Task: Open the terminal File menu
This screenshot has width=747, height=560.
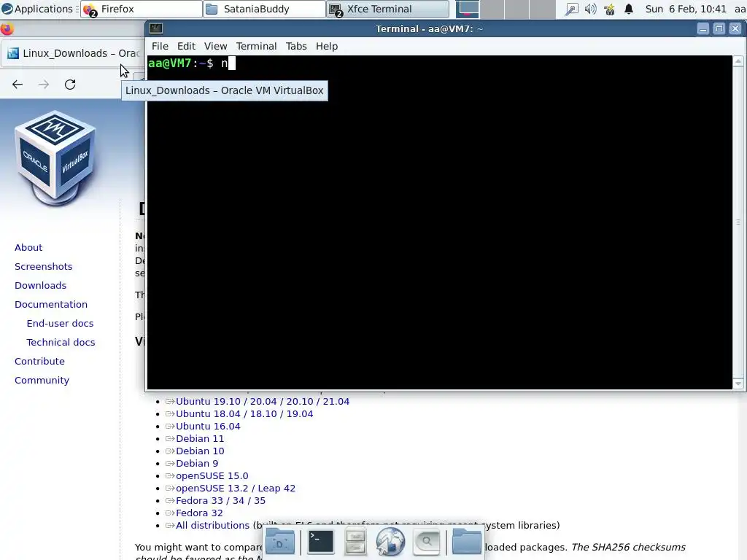Action: click(x=160, y=46)
